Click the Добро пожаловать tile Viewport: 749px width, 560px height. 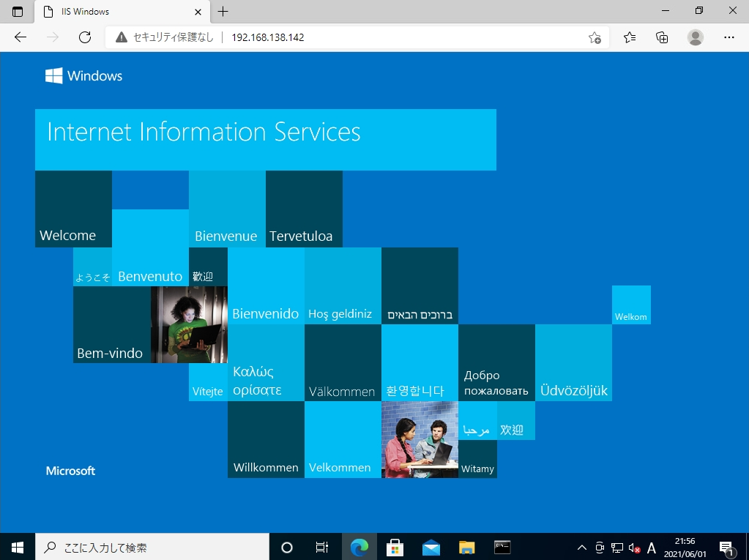click(x=497, y=363)
